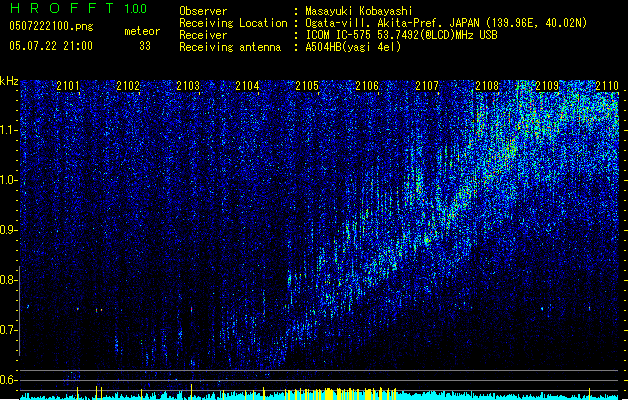Screen dimensions: 629x400
Task: Click the HROFFT 1.0.0 title text
Action: 79,8
